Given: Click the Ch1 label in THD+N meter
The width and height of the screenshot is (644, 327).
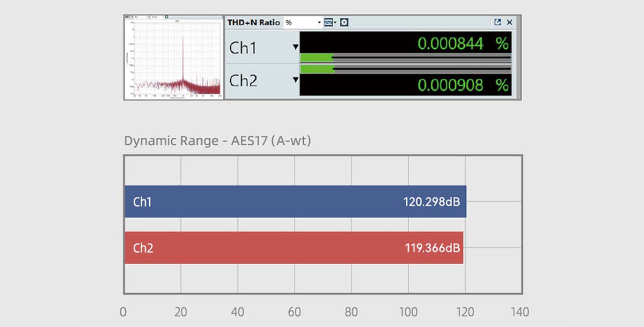Looking at the screenshot, I should pos(243,48).
